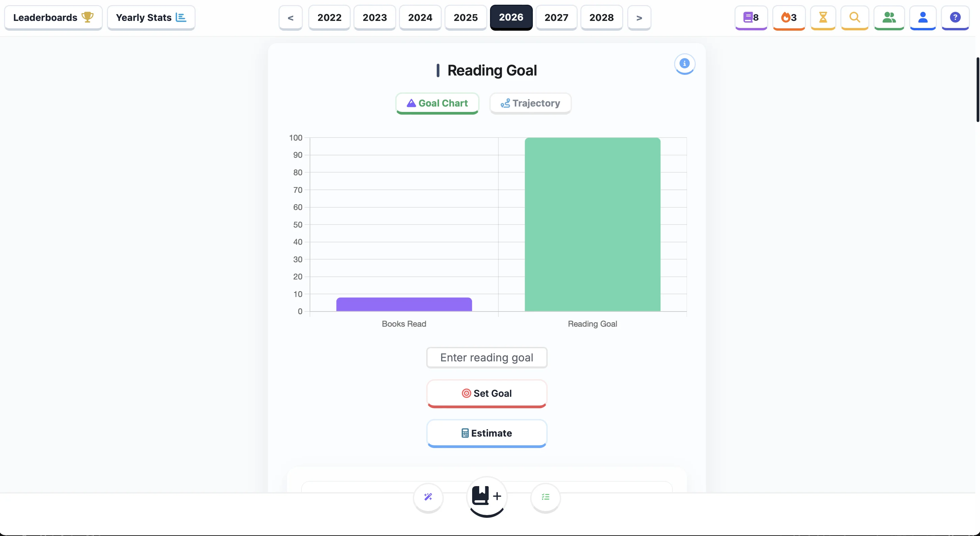
Task: Click the add book button
Action: coord(487,496)
